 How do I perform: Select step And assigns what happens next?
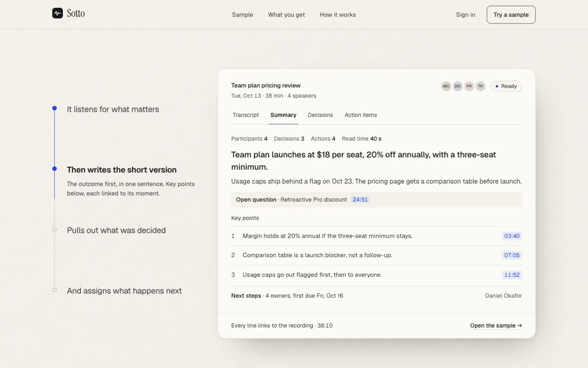click(124, 291)
